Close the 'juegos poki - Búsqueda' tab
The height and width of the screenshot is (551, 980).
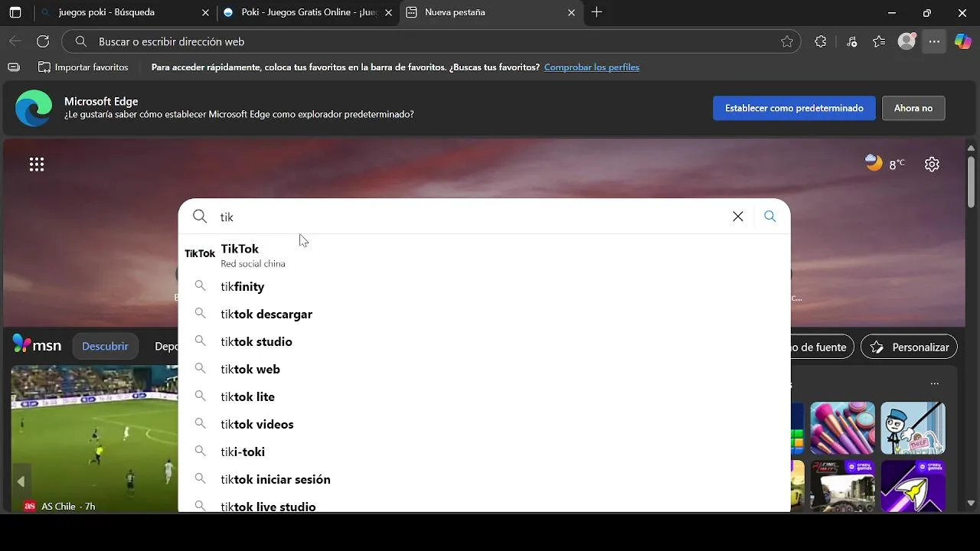(x=205, y=13)
